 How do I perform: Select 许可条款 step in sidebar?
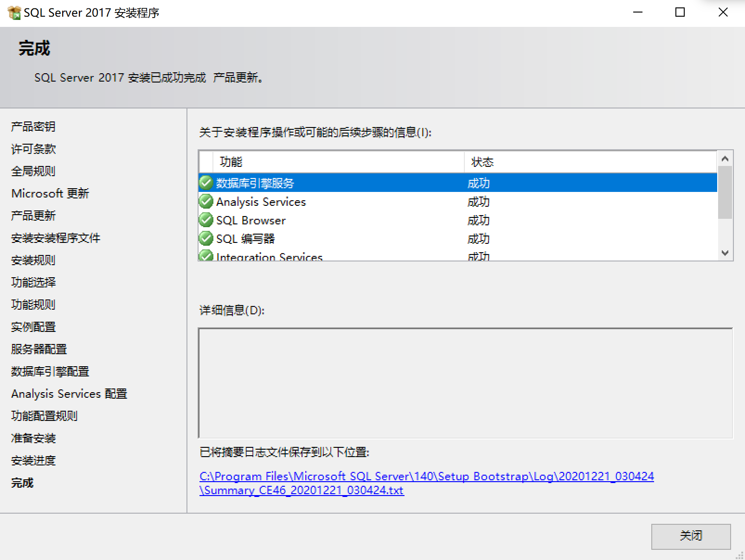click(32, 148)
